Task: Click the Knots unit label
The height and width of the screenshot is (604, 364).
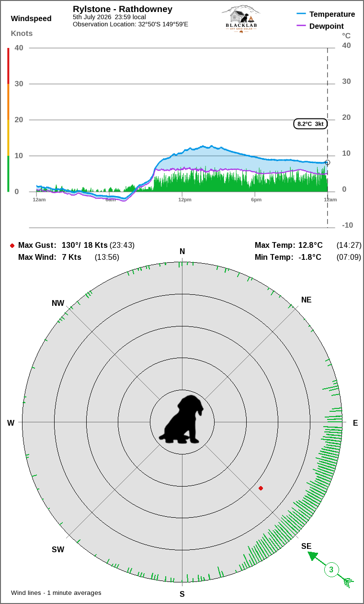Action: pos(22,34)
